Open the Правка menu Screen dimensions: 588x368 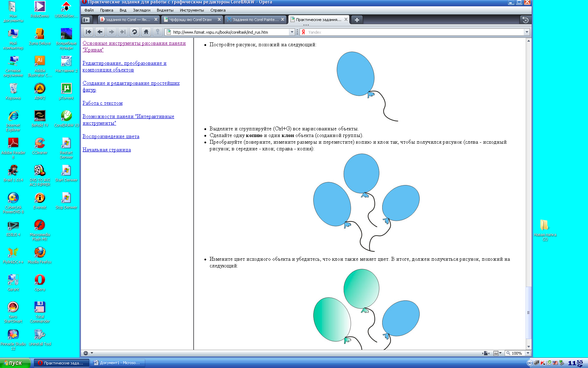pos(106,10)
